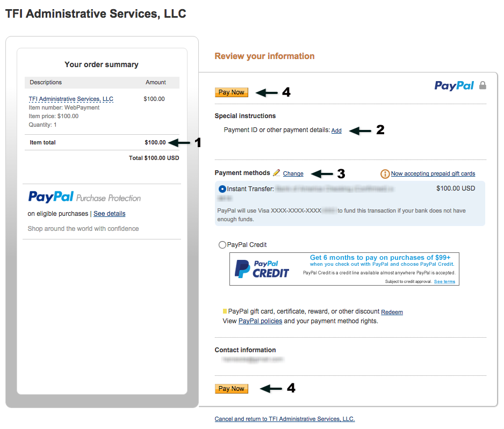504x429 pixels.
Task: Click the orange info icon near gift cards
Action: pos(385,174)
